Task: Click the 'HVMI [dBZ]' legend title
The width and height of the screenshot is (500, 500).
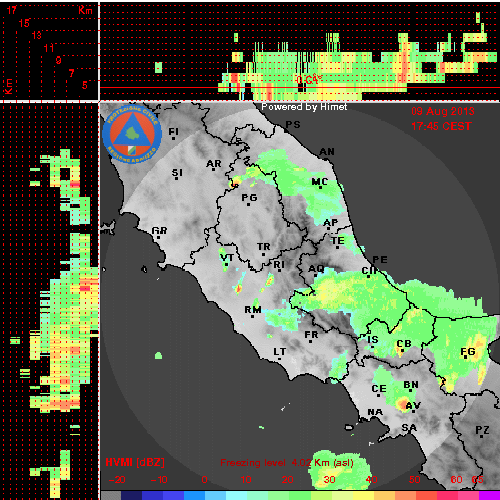Action: point(135,462)
